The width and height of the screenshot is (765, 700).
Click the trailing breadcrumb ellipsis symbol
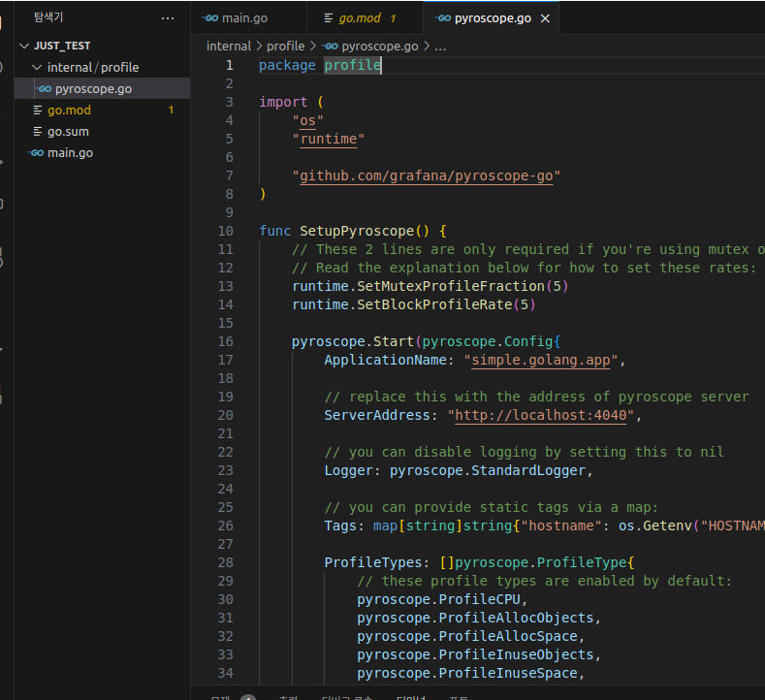pyautogui.click(x=440, y=46)
